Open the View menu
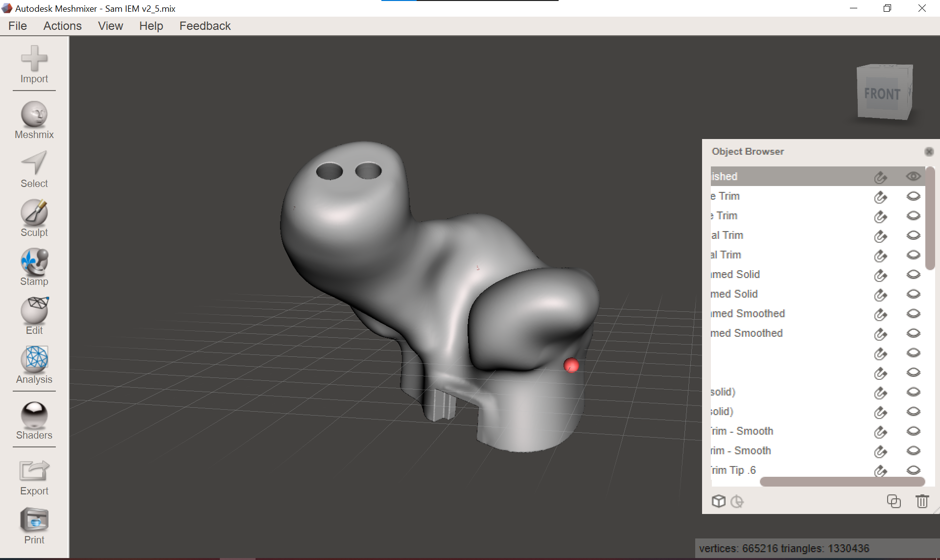This screenshot has width=940, height=560. coord(110,26)
